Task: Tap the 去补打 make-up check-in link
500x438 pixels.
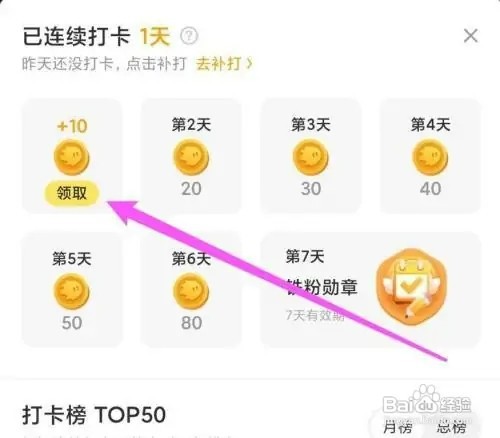Action: 219,63
